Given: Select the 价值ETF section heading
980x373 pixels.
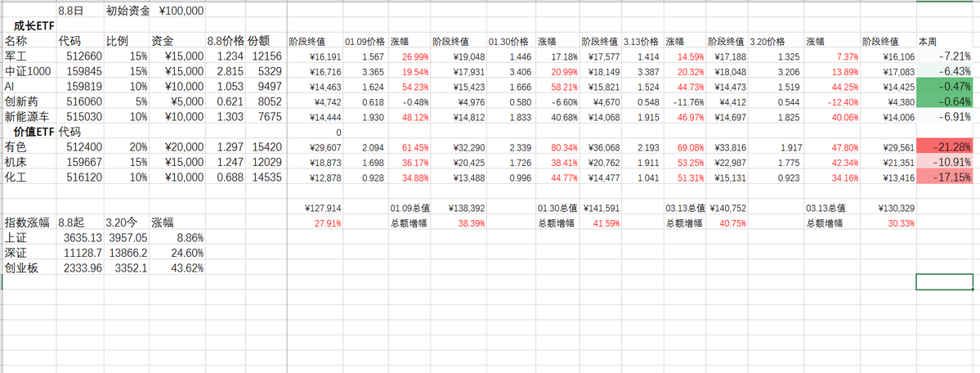Looking at the screenshot, I should (x=34, y=132).
